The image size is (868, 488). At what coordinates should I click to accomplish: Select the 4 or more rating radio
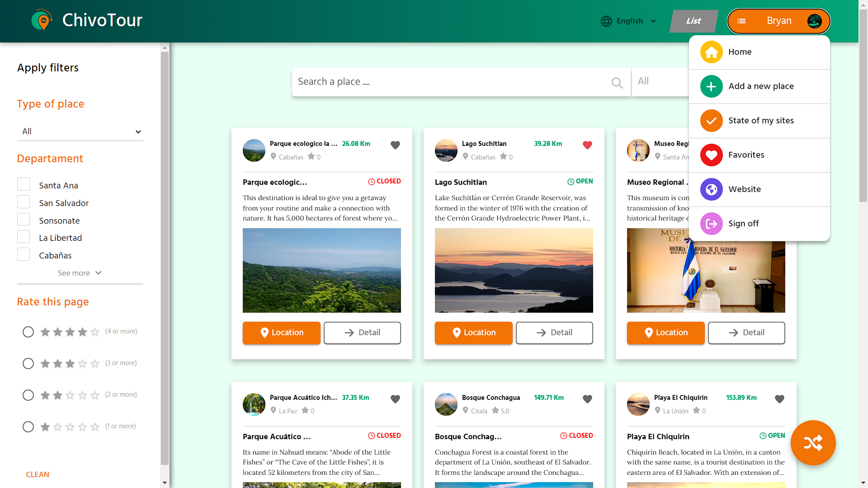28,332
